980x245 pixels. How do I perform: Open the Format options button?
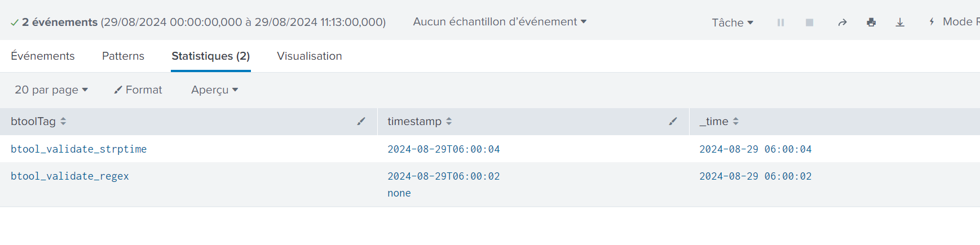138,90
